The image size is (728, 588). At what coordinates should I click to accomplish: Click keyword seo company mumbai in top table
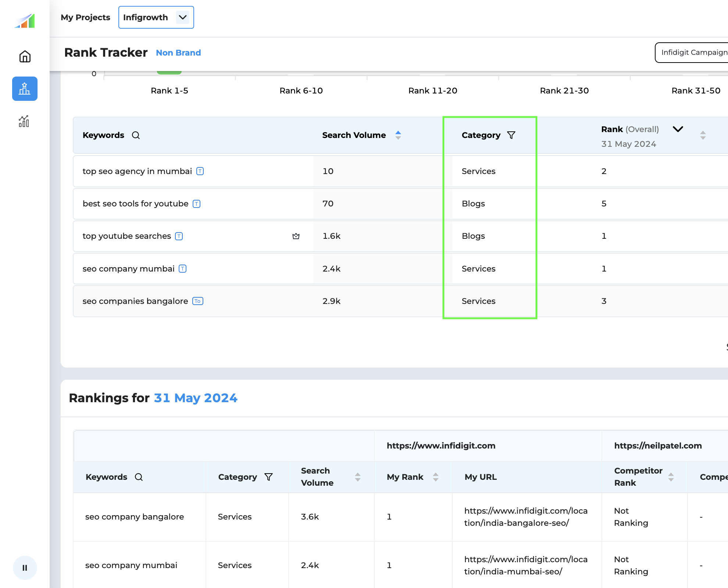pos(128,269)
